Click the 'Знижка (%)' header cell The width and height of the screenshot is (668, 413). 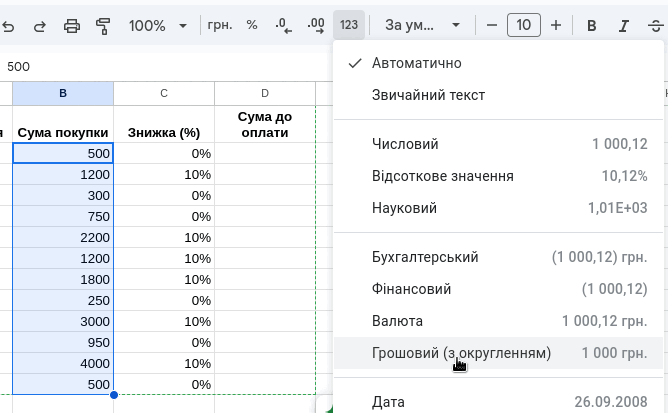164,124
